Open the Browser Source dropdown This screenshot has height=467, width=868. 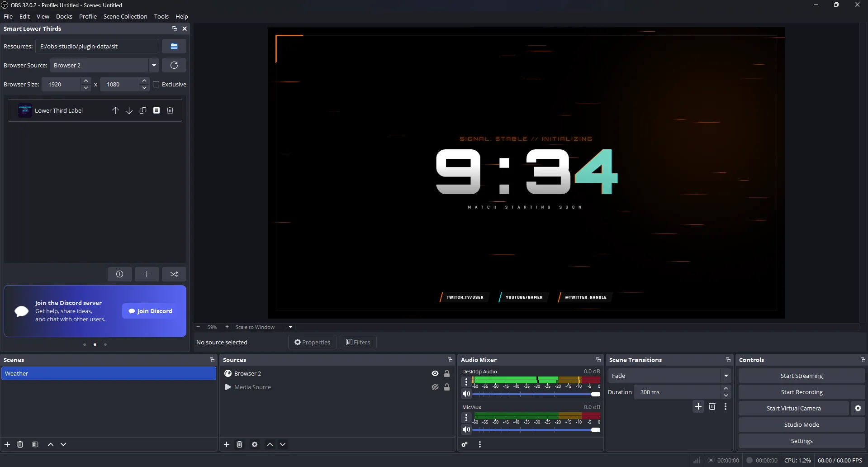coord(154,65)
